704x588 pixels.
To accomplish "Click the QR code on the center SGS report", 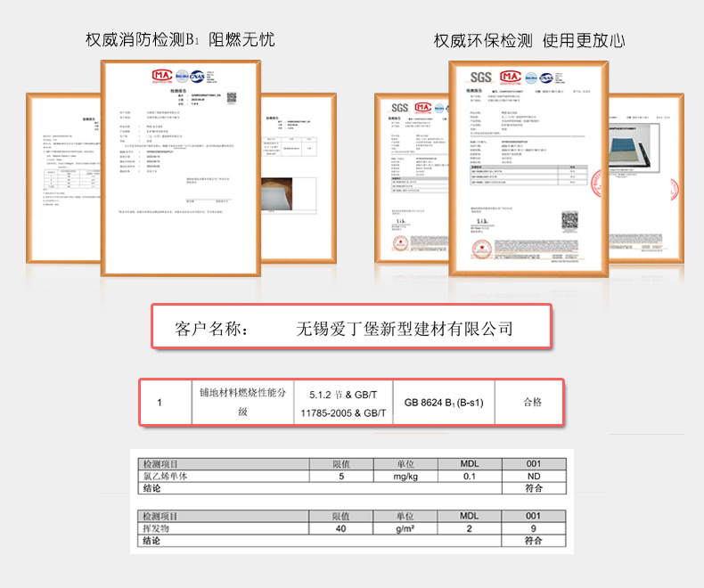I will point(569,219).
